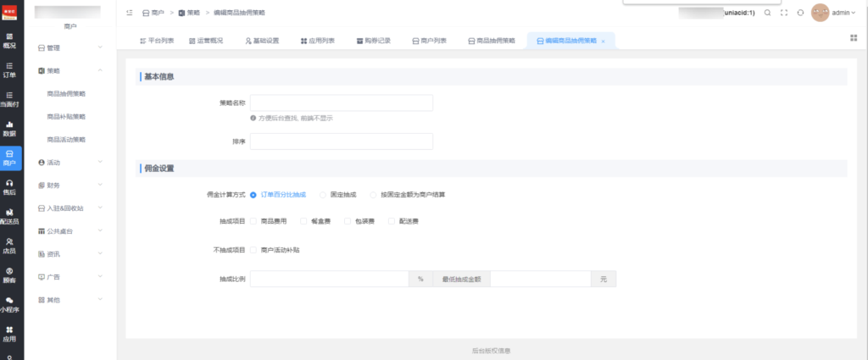Check the 包装费 checkbox

point(348,221)
